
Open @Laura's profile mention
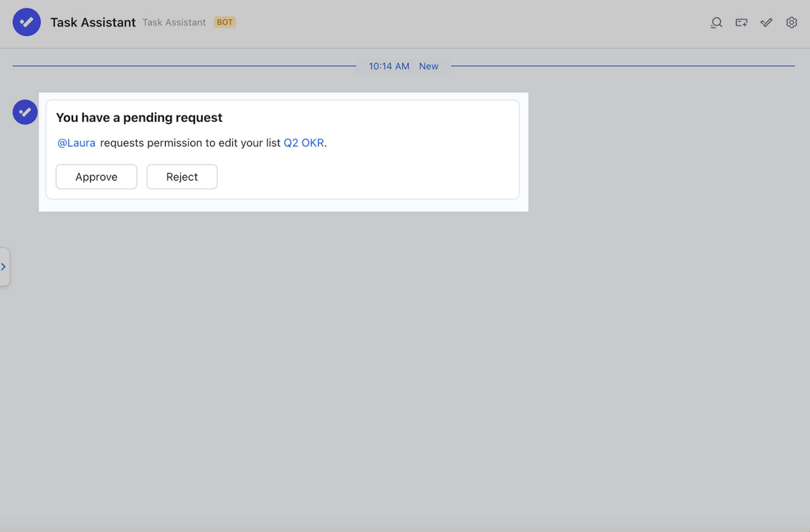tap(76, 143)
